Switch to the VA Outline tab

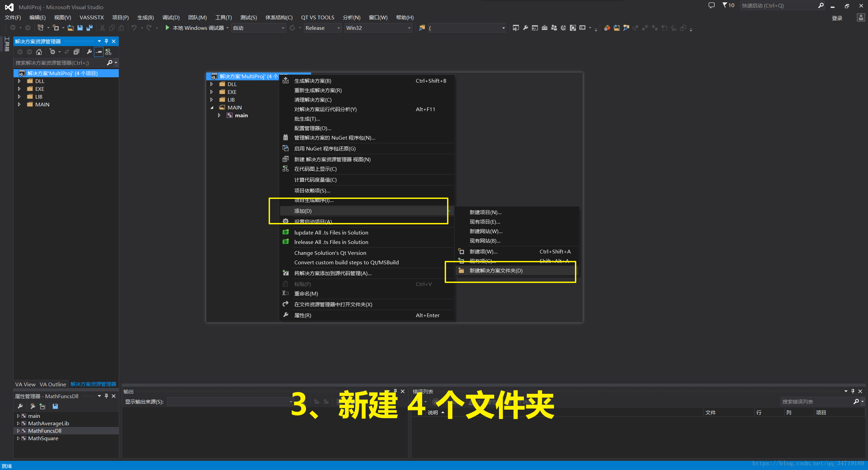point(53,384)
